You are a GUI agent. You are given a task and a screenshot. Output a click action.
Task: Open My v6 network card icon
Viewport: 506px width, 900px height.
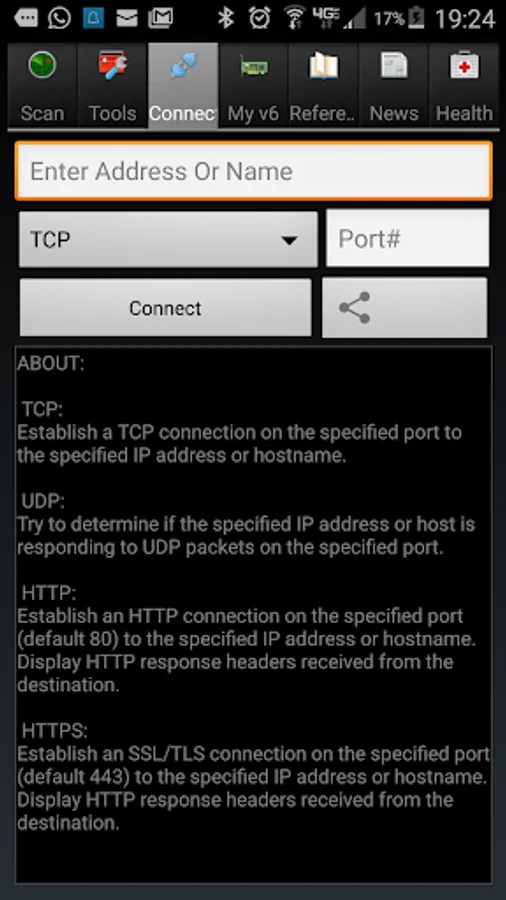(254, 67)
